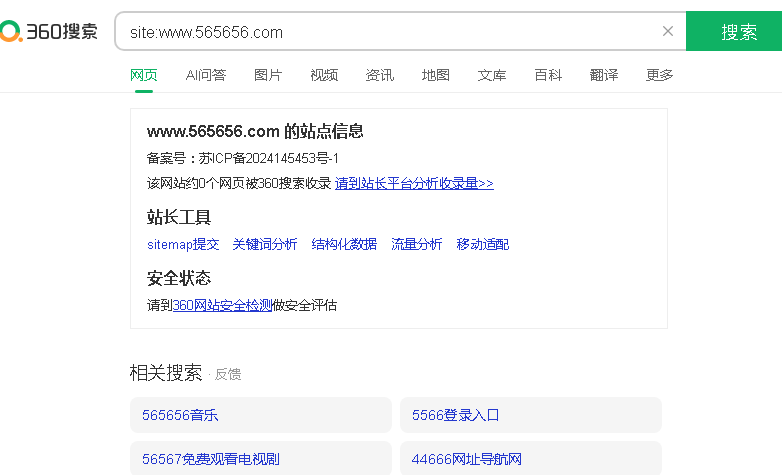
Task: Open the 视频 tab
Action: (x=324, y=75)
